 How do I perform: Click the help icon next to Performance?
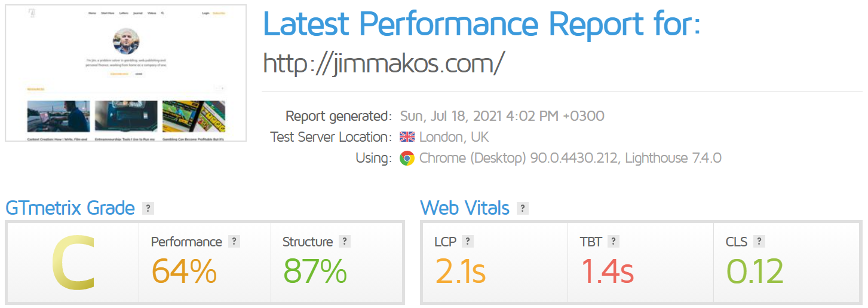coord(234,242)
